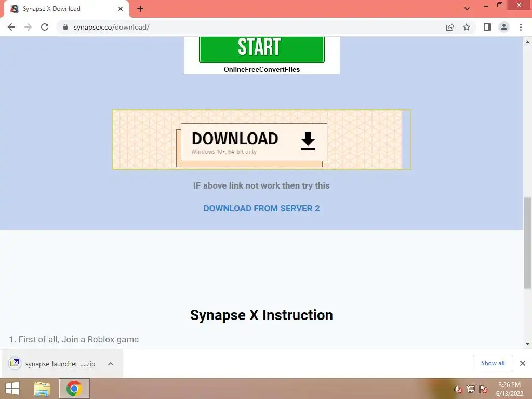Restore down the Chrome window

click(500, 5)
